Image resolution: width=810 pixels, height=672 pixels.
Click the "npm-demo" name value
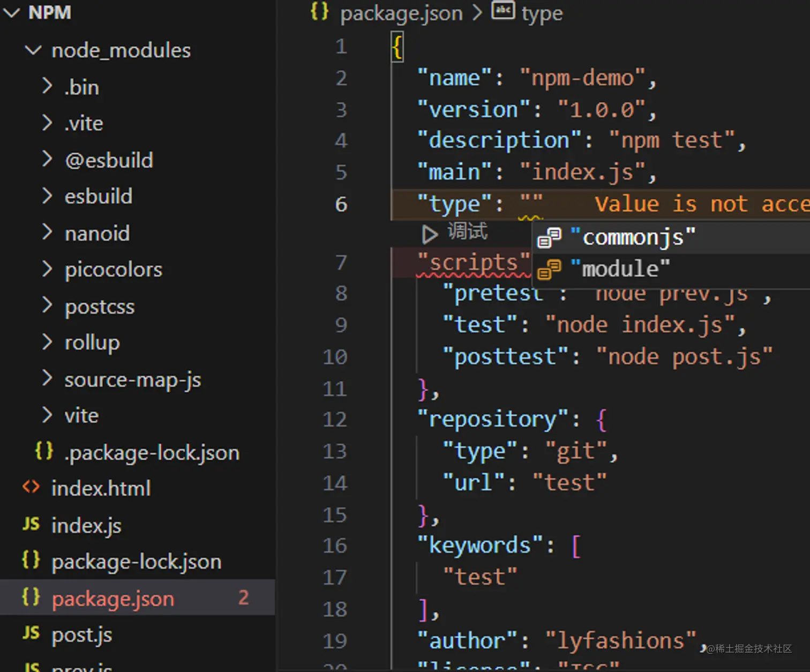(583, 78)
